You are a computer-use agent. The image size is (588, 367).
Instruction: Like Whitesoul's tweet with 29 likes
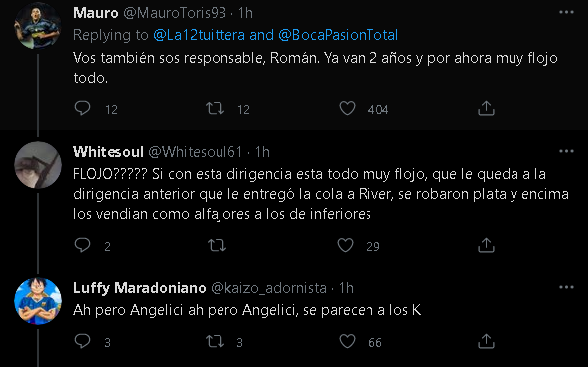(345, 245)
